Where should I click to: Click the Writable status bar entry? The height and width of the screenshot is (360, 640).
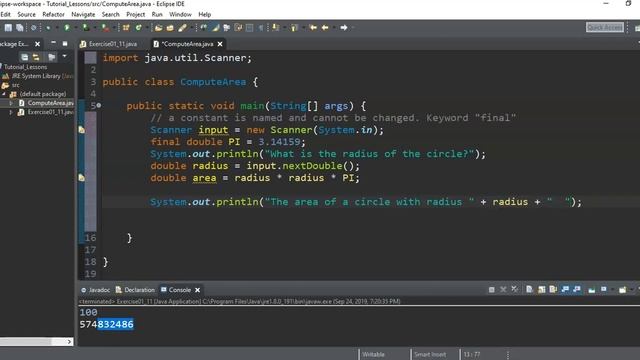point(373,354)
